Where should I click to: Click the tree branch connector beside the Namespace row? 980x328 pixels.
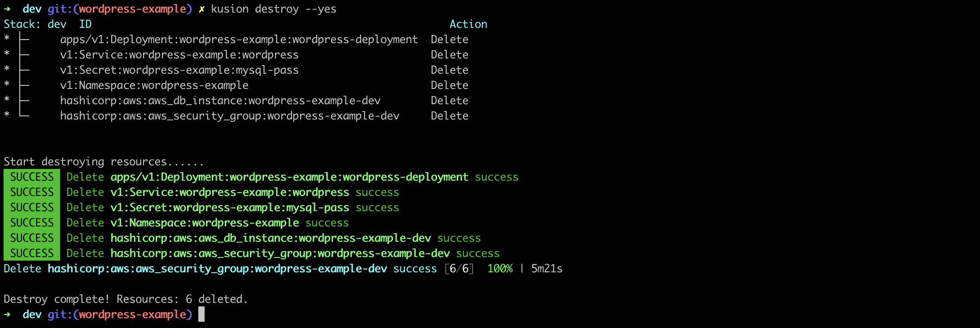point(24,85)
